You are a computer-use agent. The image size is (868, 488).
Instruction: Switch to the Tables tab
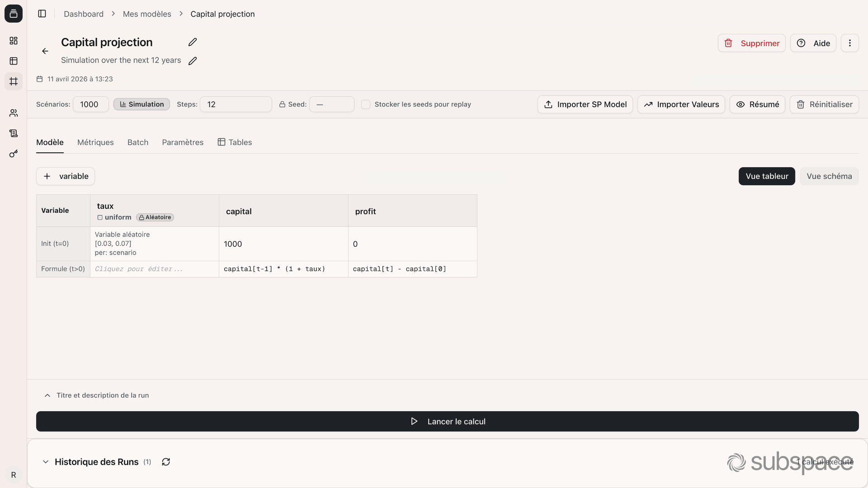tap(235, 142)
